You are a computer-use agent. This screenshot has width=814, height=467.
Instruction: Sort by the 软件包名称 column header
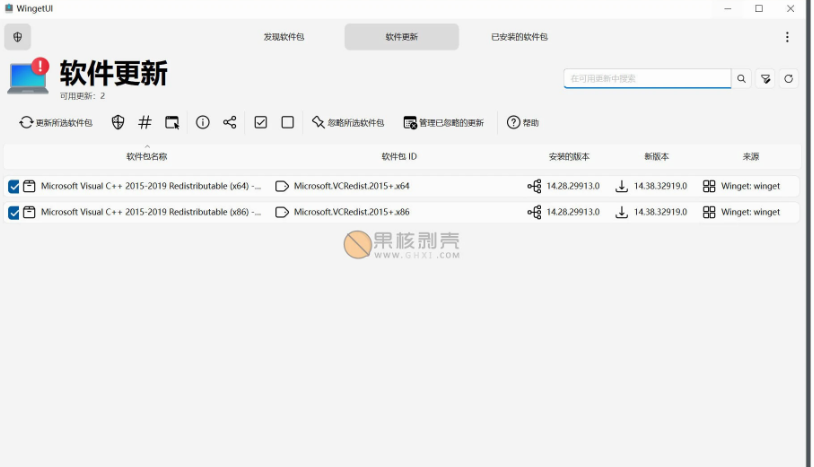click(147, 156)
